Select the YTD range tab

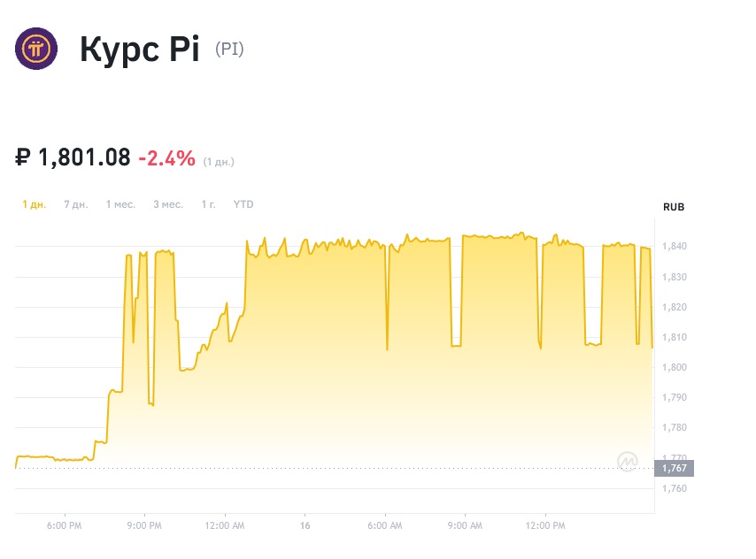243,204
